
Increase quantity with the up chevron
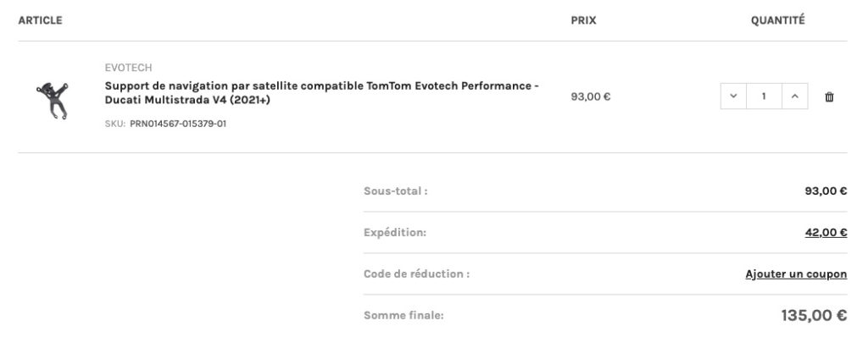point(795,97)
